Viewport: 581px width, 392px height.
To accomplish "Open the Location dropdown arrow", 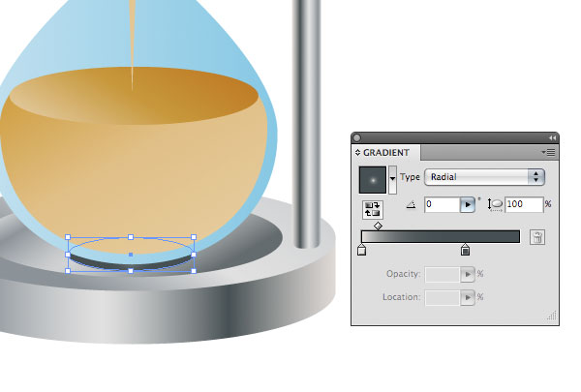I will point(468,297).
